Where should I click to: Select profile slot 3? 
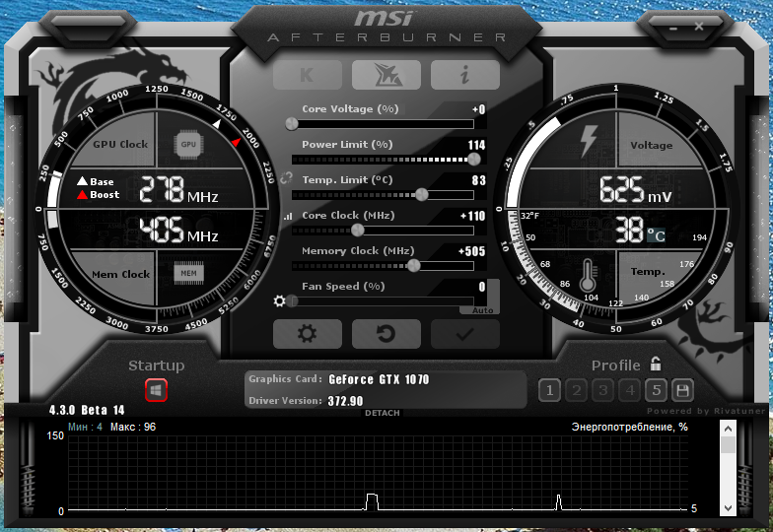pyautogui.click(x=603, y=390)
